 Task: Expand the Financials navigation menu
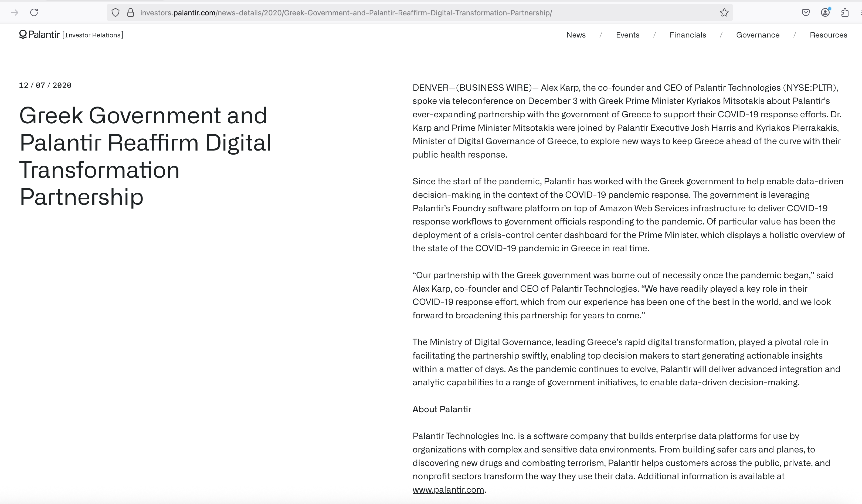[688, 35]
